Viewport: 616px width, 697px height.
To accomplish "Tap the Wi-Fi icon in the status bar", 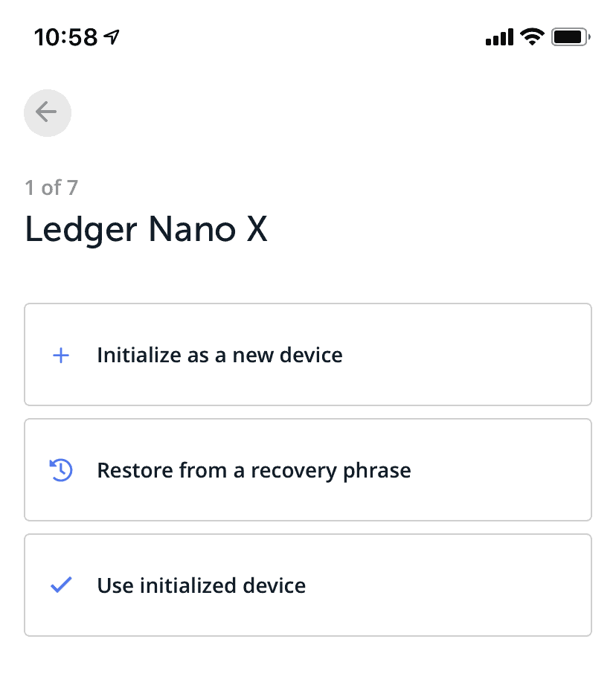I will tap(531, 36).
